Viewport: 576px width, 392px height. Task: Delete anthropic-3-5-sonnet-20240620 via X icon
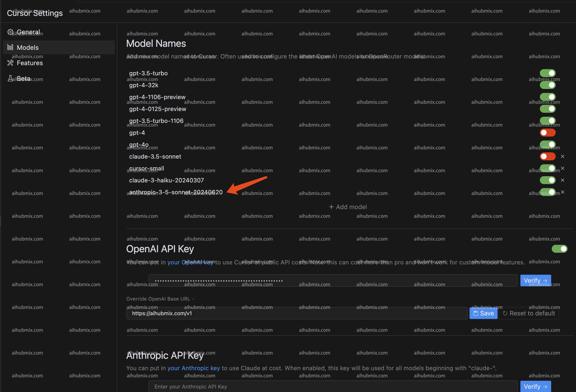(562, 192)
